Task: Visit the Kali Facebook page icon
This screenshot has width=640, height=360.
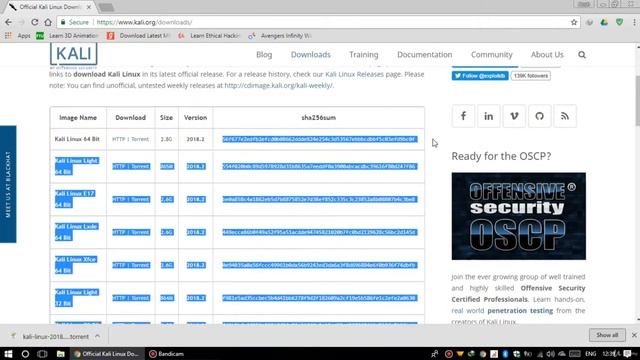Action: coord(463,116)
